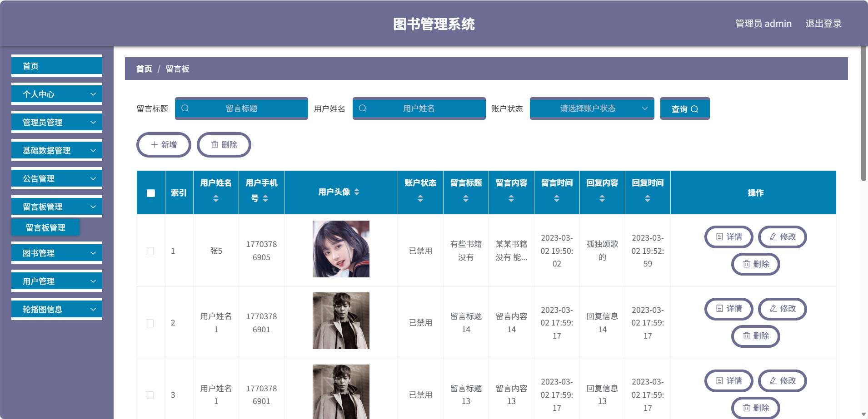The height and width of the screenshot is (419, 868).
Task: Click the 查询 search button
Action: pyautogui.click(x=684, y=108)
